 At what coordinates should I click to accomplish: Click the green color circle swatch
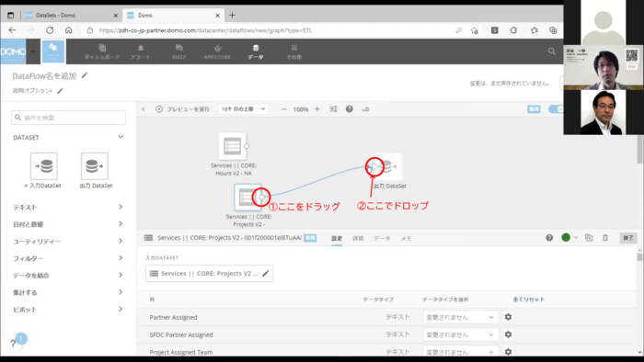(x=566, y=237)
